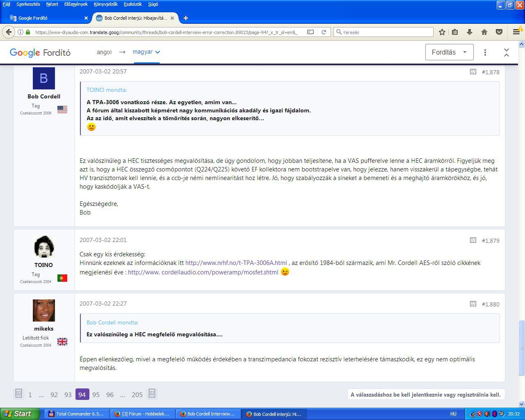
Task: Go to thread page 93
Action: point(68,395)
